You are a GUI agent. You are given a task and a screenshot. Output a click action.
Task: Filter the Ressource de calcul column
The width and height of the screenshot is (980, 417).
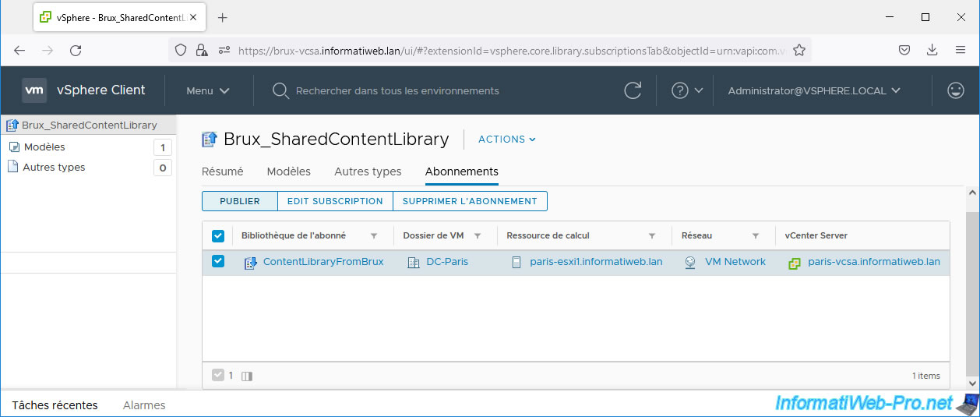[652, 235]
